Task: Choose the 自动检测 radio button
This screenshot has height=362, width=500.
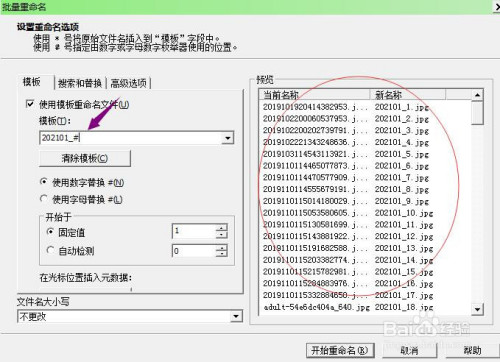Action: click(50, 250)
